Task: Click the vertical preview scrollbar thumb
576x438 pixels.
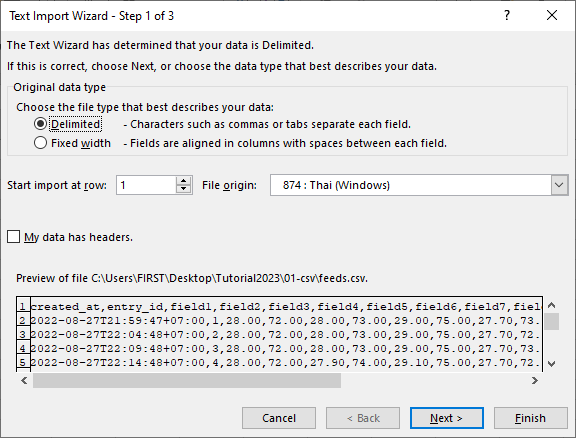Action: pyautogui.click(x=551, y=322)
